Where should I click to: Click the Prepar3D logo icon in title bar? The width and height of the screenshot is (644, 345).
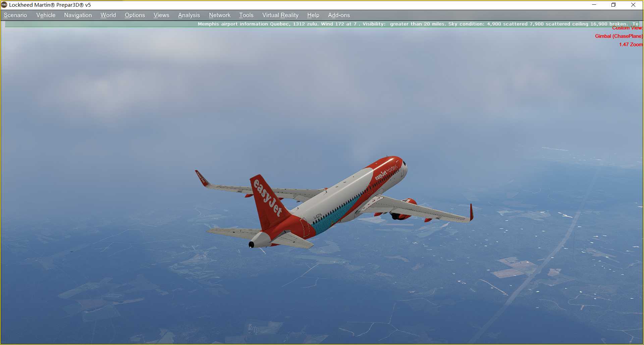(x=5, y=5)
